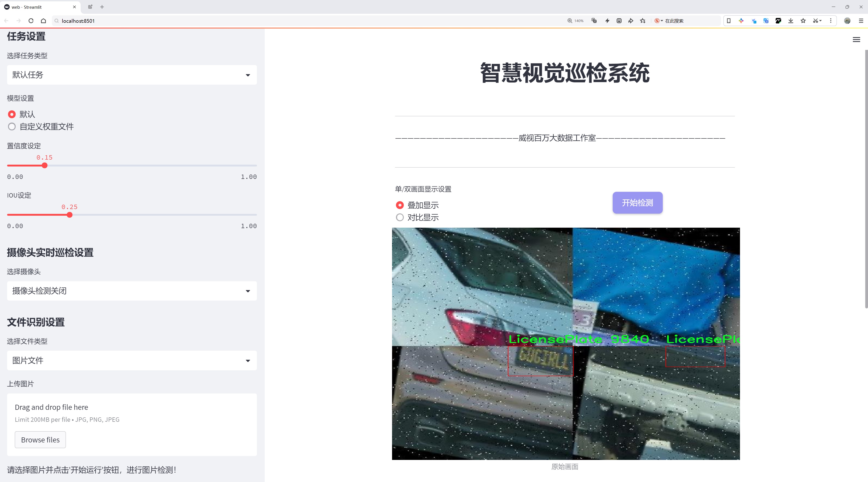Image resolution: width=868 pixels, height=482 pixels.
Task: Click the 文件识别设置 section heading
Action: point(36,322)
